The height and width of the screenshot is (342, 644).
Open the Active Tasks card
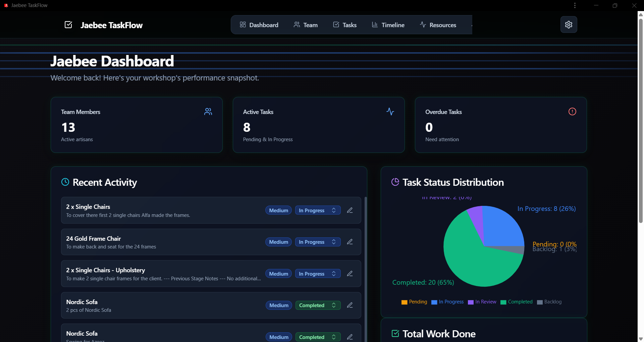(x=319, y=125)
